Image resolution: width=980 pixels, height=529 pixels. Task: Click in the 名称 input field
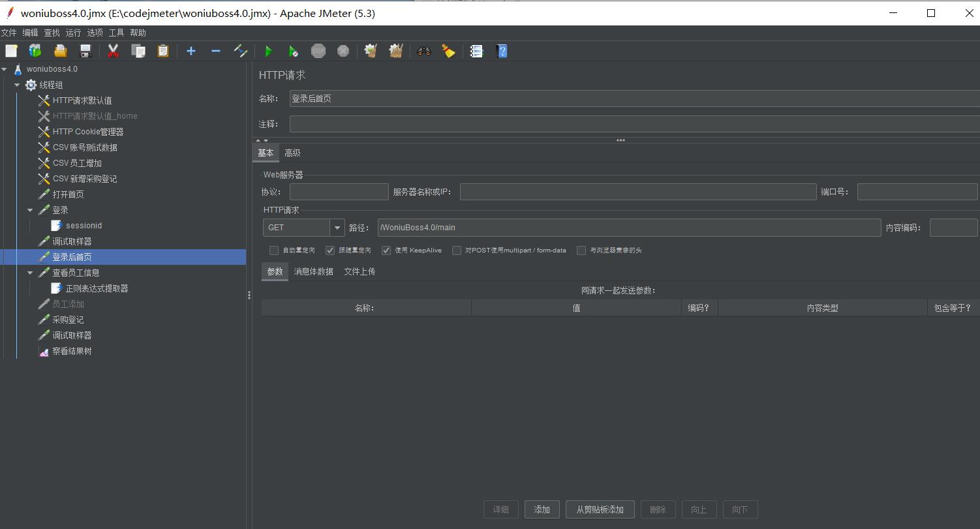[634, 98]
